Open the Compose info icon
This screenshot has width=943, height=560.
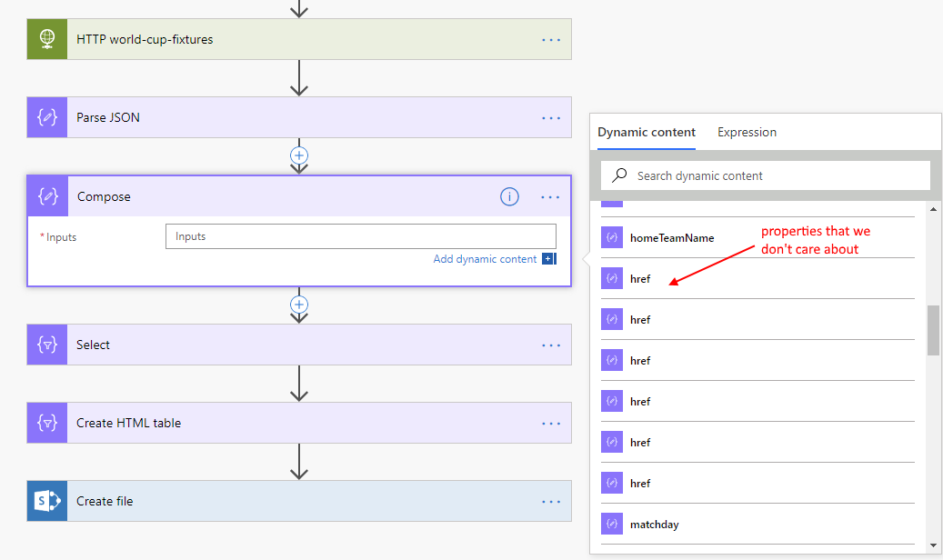510,196
